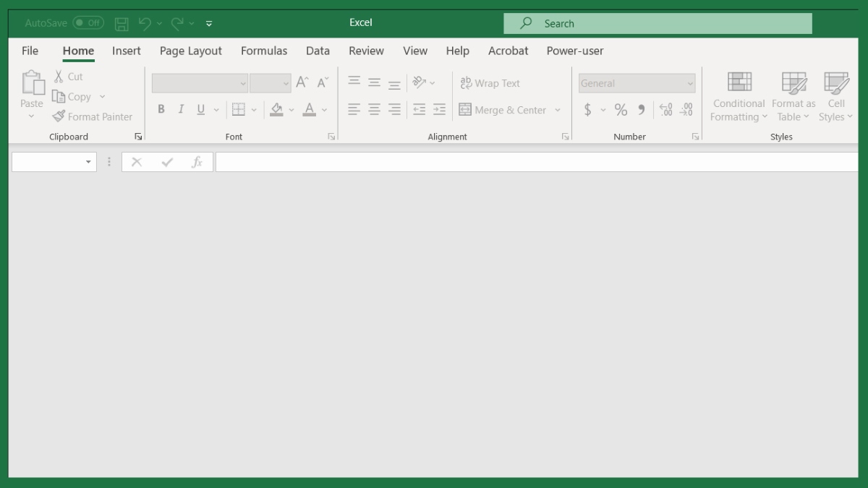This screenshot has width=868, height=488.
Task: Open the Acrobat ribbon tab
Action: tap(508, 51)
